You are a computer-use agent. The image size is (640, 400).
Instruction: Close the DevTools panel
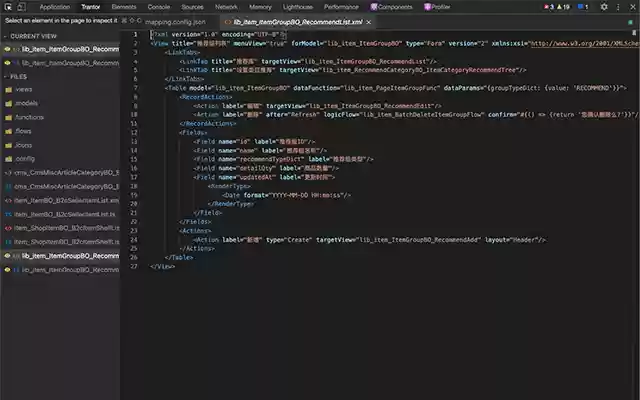633,7
